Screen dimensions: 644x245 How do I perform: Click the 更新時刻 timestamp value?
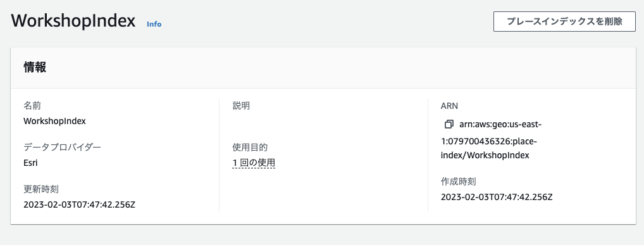79,204
